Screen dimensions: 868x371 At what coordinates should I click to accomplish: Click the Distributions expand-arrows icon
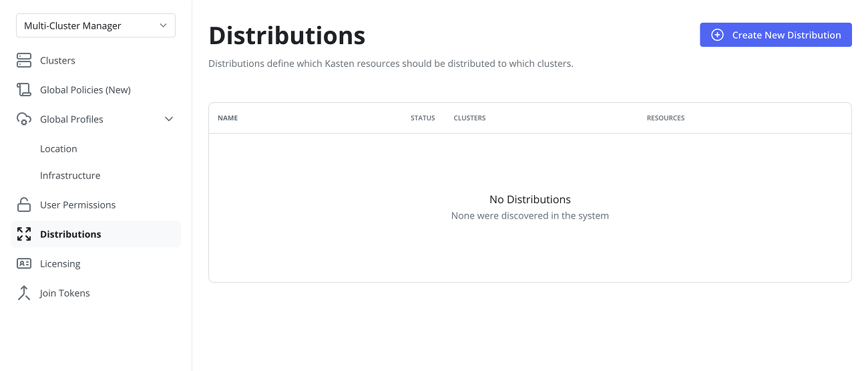pyautogui.click(x=24, y=234)
